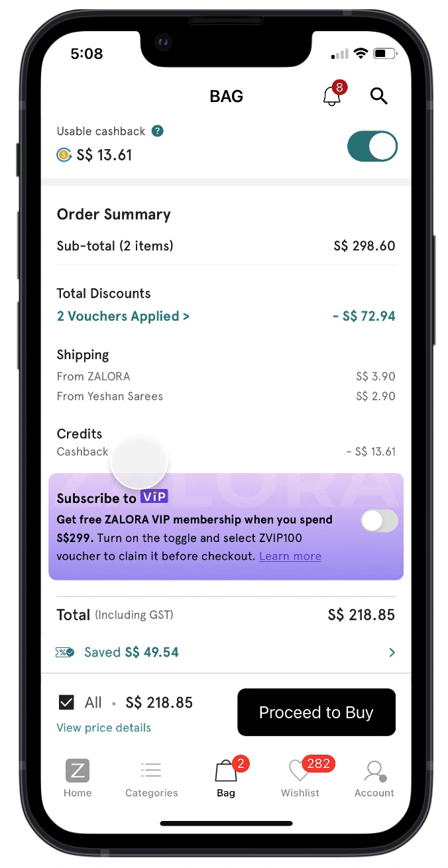Switch to the Home tab
Viewport: 448px width, 868px height.
(x=78, y=779)
